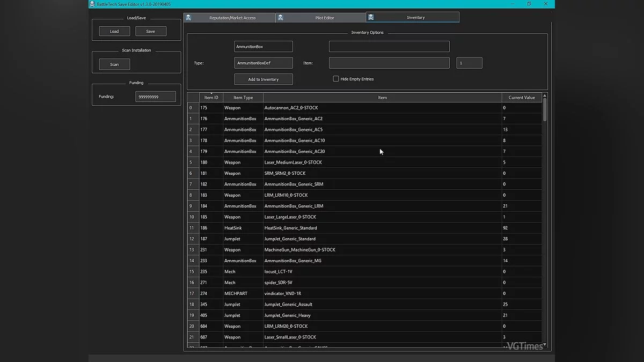This screenshot has width=644, height=362.
Task: Click the vertical scrollbar thumb of the table
Action: tap(545, 110)
